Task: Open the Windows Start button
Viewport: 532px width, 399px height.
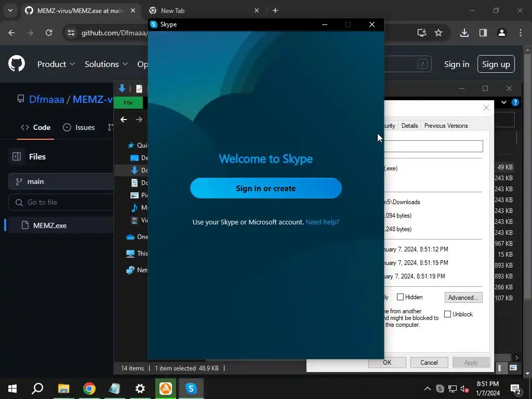Action: [12, 389]
